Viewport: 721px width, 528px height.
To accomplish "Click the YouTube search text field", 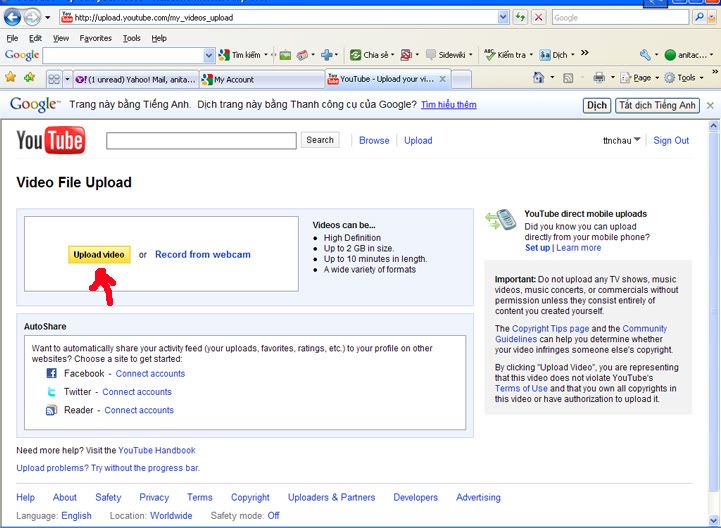I will coord(201,141).
